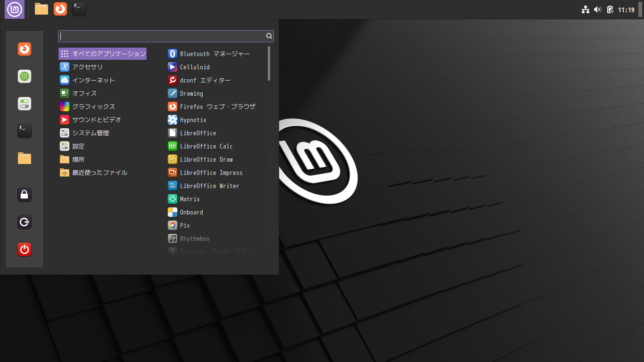Show the 場所 places category
Image resolution: width=644 pixels, height=362 pixels.
pyautogui.click(x=102, y=159)
